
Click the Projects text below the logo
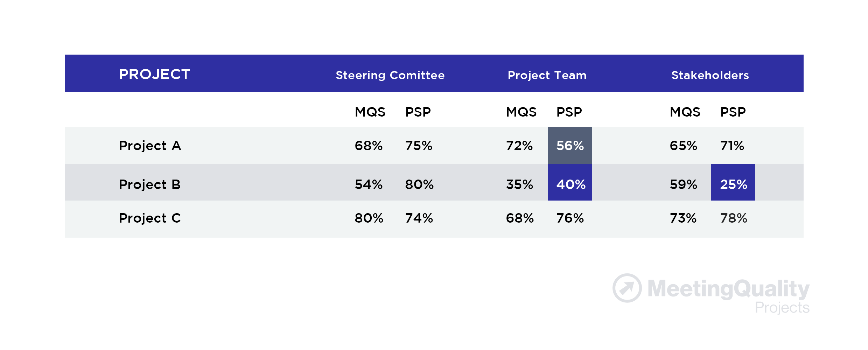pos(782,308)
